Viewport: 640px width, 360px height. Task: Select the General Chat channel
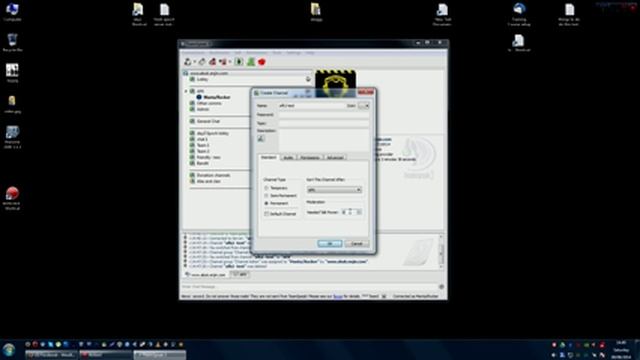[208, 121]
